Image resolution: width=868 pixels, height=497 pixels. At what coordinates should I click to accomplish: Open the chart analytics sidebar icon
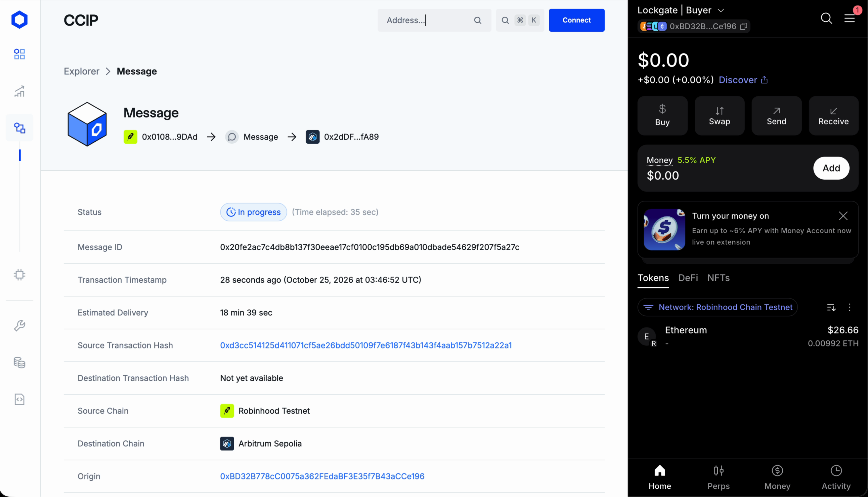pyautogui.click(x=20, y=91)
